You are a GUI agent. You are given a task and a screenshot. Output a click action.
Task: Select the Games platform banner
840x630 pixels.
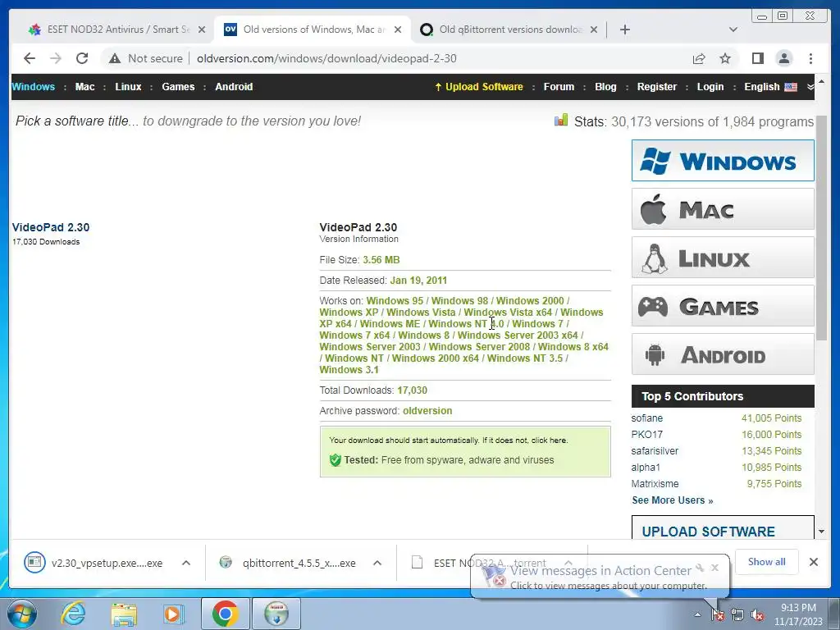(723, 306)
